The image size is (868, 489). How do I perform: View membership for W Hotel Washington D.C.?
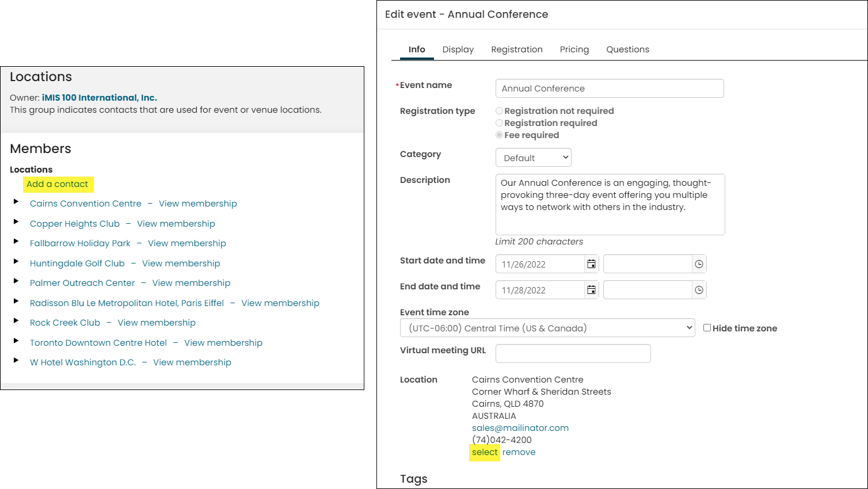[192, 362]
